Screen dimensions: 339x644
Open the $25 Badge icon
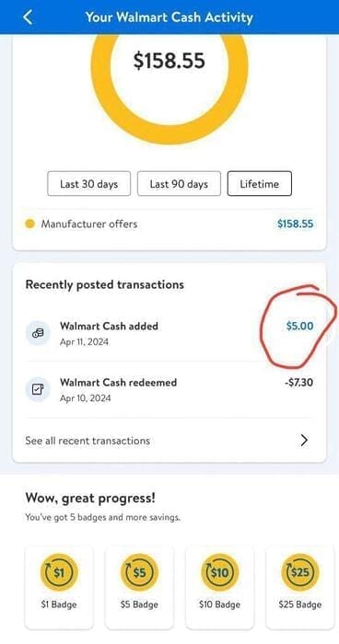(x=300, y=572)
